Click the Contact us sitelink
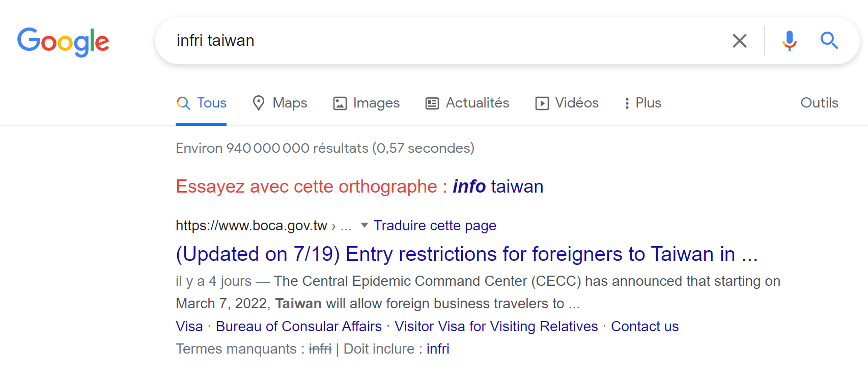The width and height of the screenshot is (868, 375). tap(645, 326)
